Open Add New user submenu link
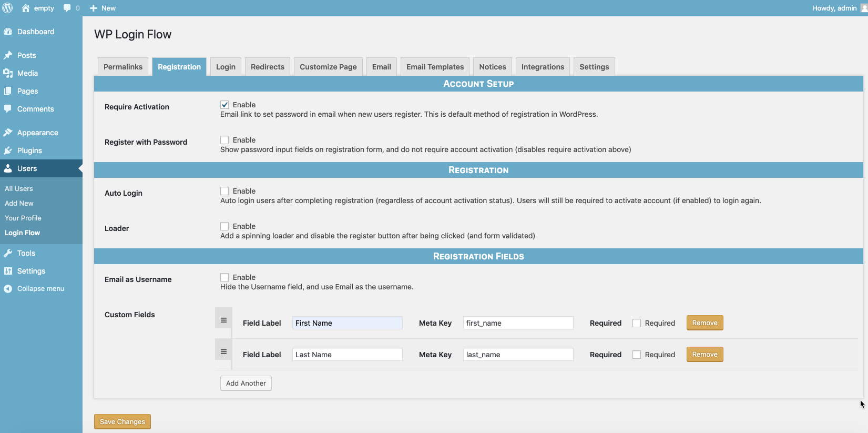 (19, 203)
